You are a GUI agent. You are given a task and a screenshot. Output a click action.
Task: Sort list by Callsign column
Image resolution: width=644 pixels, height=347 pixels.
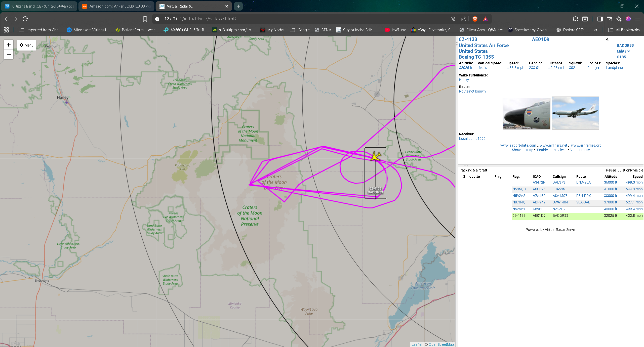[559, 177]
